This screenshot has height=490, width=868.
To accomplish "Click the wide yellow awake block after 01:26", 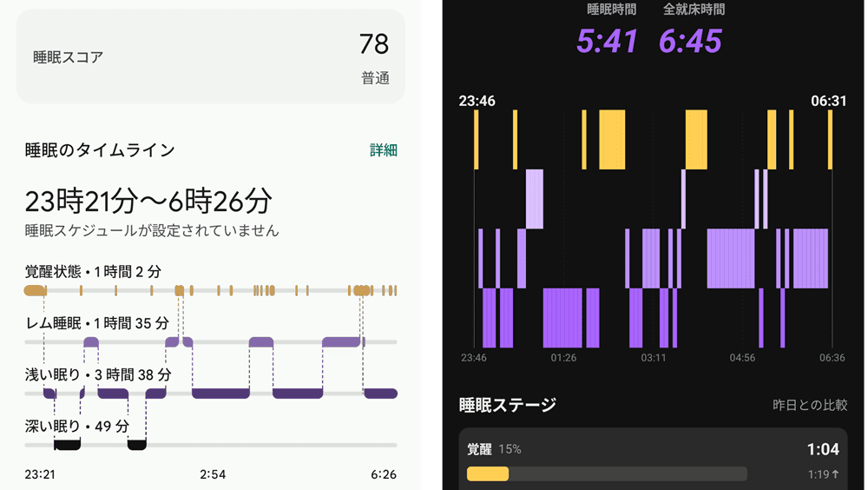I will click(x=612, y=140).
